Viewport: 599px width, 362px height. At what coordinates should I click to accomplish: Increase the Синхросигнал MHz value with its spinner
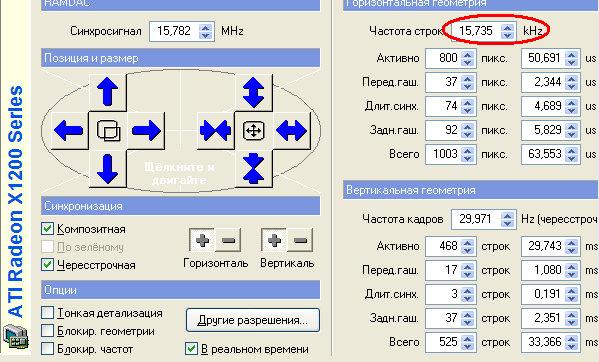(x=206, y=27)
